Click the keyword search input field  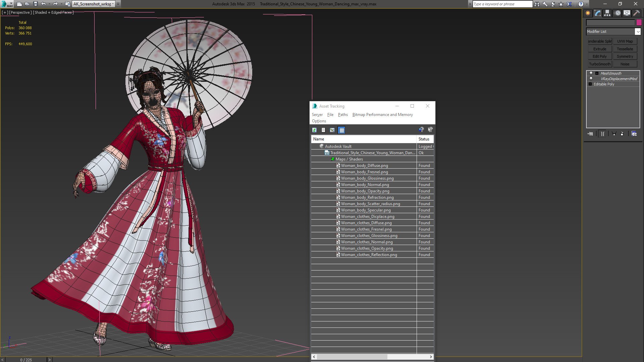tap(502, 4)
